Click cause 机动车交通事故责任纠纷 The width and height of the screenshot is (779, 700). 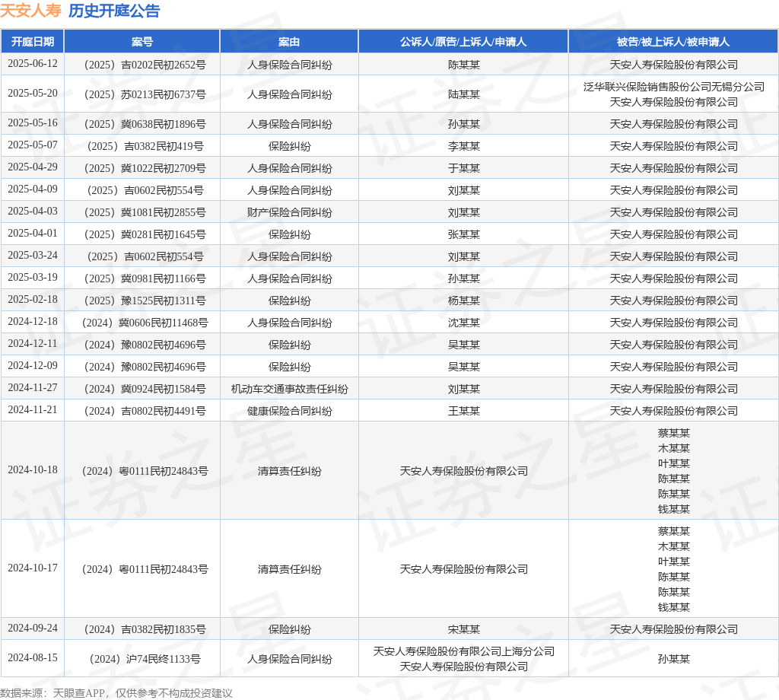click(289, 389)
